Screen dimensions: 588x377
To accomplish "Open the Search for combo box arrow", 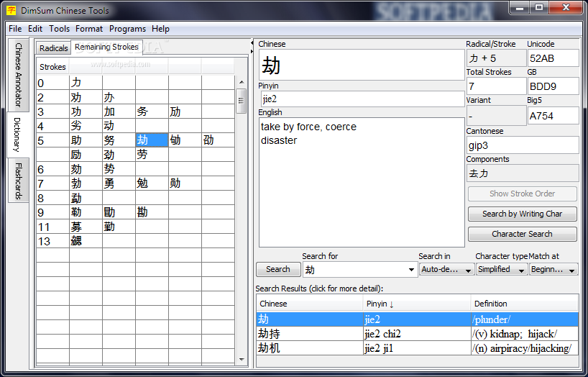I will click(411, 270).
